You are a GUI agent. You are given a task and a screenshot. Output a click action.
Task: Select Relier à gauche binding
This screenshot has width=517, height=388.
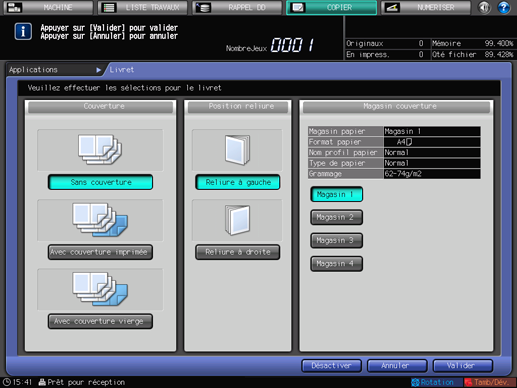[238, 182]
